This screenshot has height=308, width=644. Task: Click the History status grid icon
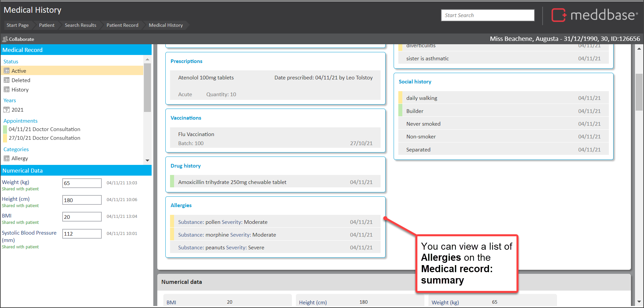pyautogui.click(x=6, y=89)
